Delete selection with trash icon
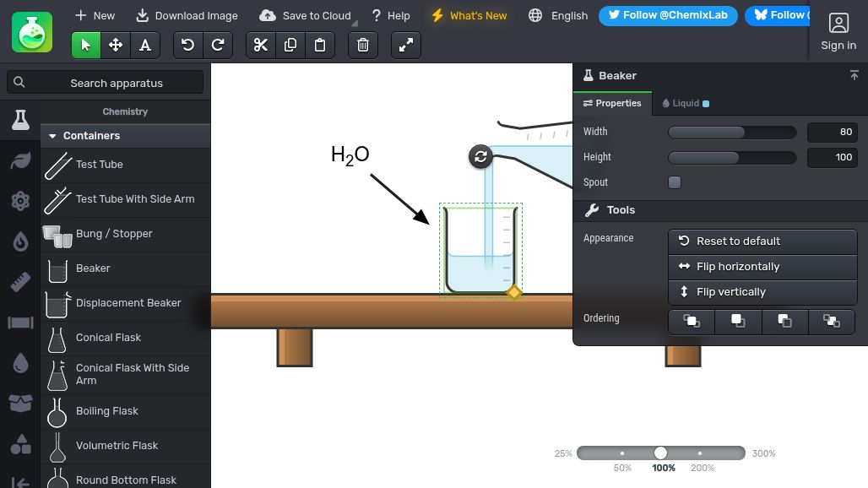This screenshot has height=488, width=868. click(x=363, y=45)
